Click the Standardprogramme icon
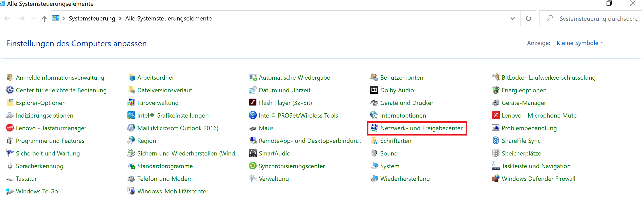The width and height of the screenshot is (644, 201). 131,166
